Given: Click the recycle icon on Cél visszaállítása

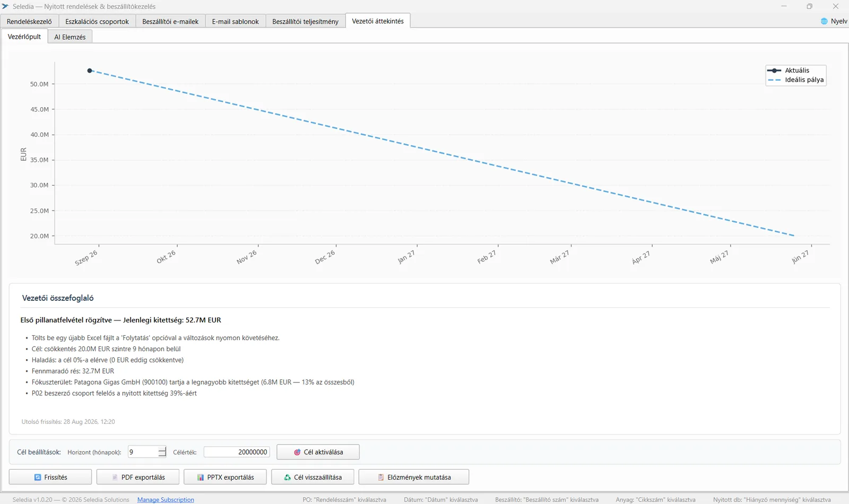Looking at the screenshot, I should coord(288,477).
